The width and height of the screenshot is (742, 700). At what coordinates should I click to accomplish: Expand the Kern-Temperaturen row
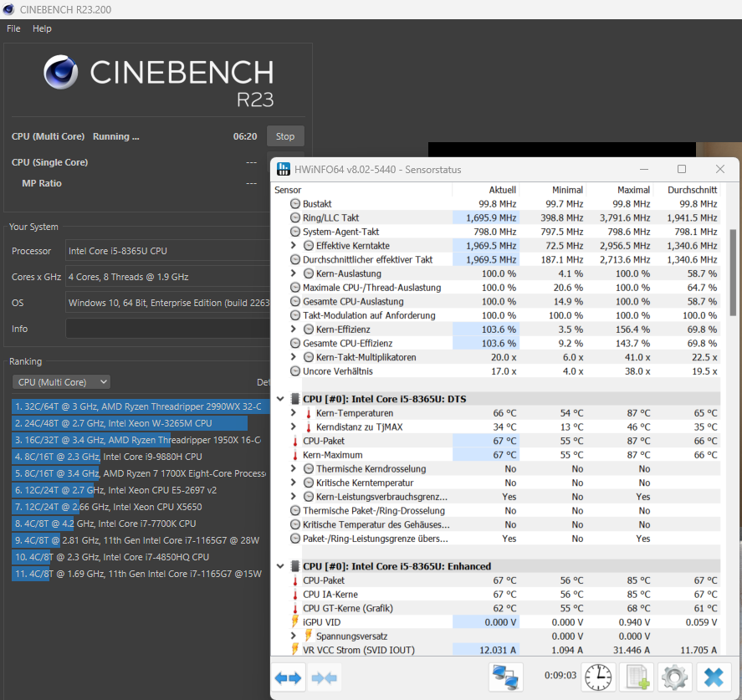point(293,412)
